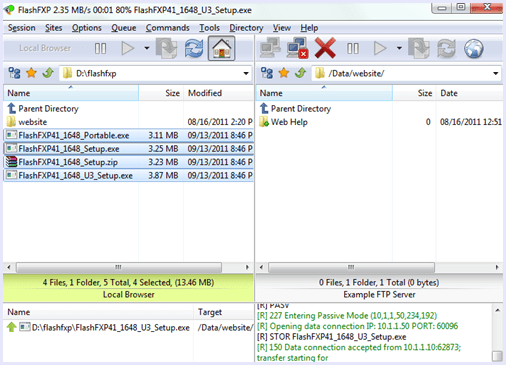Click the remote pane play icon
This screenshot has width=506, height=365.
pyautogui.click(x=380, y=49)
